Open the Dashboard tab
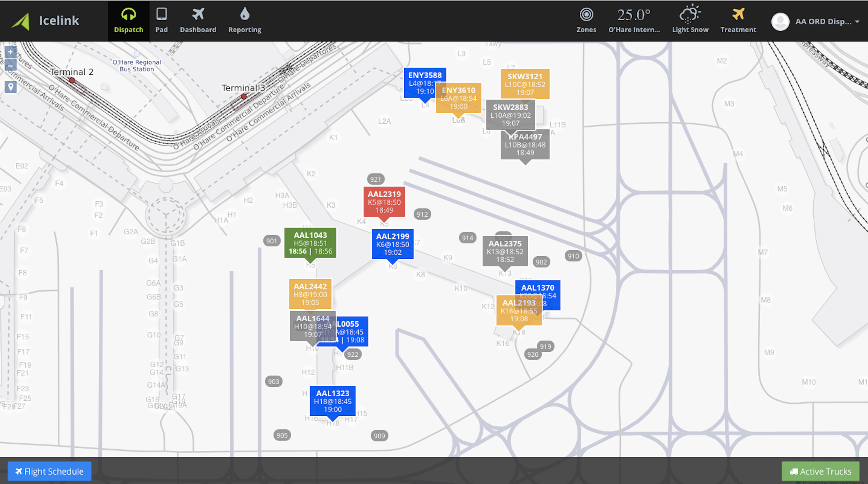Screen dimensions: 868x484 tap(198, 21)
